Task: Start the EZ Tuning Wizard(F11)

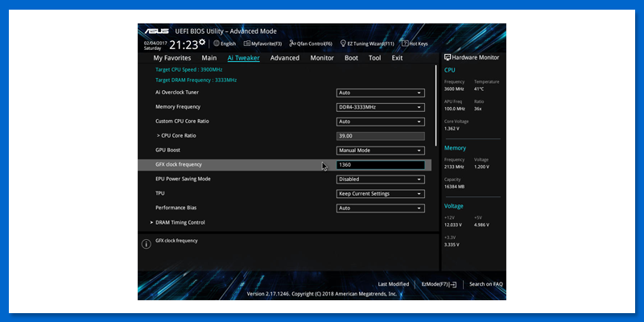Action: [369, 43]
